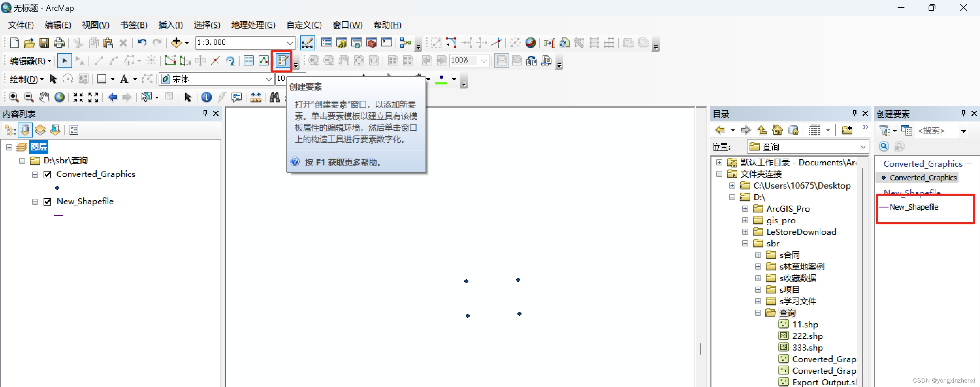Click the Save document icon
The height and width of the screenshot is (387, 980).
(44, 43)
